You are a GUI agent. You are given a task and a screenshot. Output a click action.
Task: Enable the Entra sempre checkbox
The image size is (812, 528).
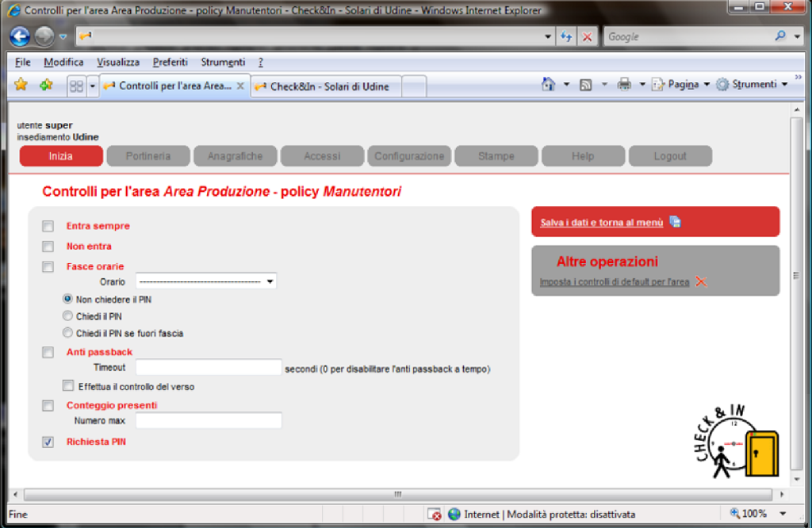(x=48, y=226)
